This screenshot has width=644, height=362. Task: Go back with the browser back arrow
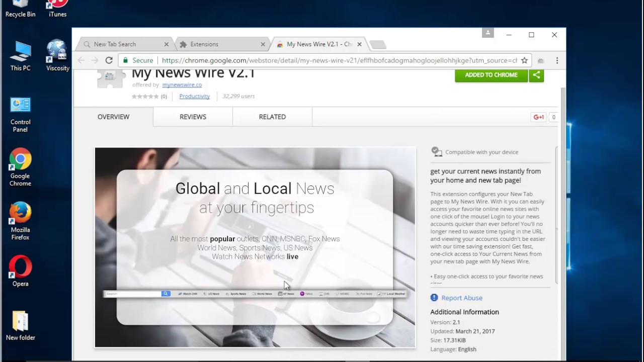81,60
